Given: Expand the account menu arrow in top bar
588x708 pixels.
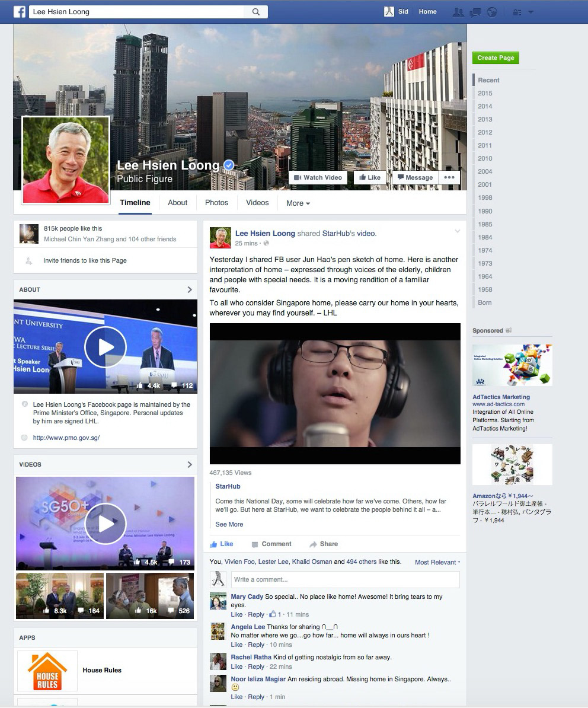Looking at the screenshot, I should point(531,12).
